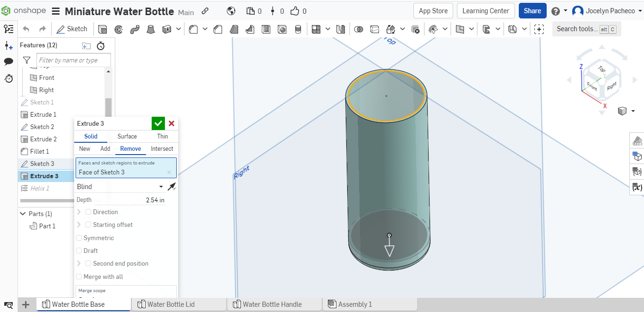Flip extrude direction with opposite direction arrow
644x312 pixels.
tap(172, 187)
